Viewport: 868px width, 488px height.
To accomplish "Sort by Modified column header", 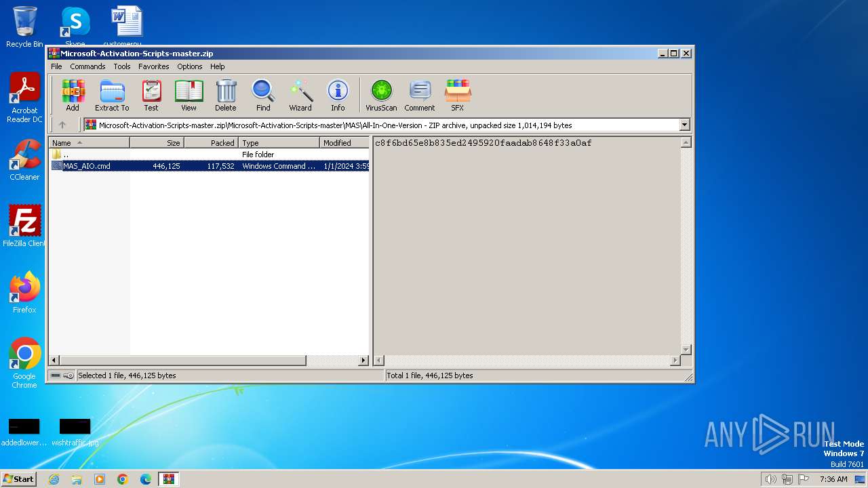I will tap(344, 142).
